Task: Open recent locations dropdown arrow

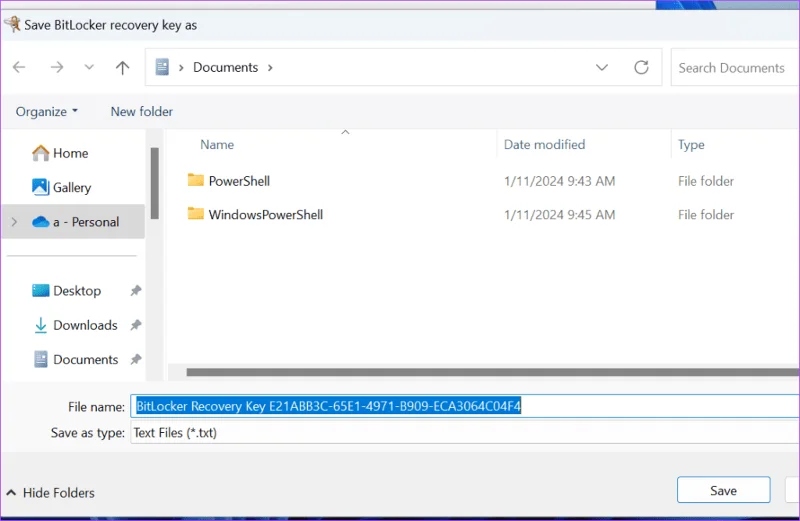Action: pyautogui.click(x=89, y=67)
